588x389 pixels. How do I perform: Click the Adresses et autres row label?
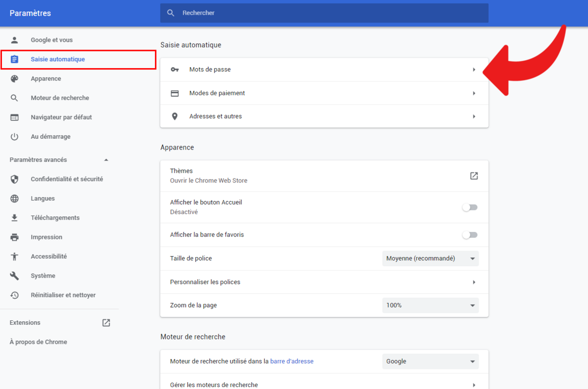[216, 117]
